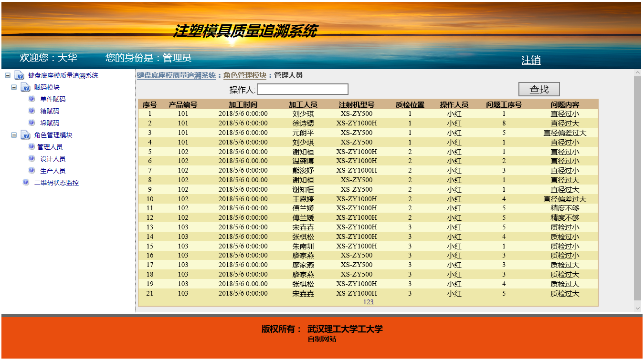Select 键盘底座模质量追溯系统 label in the tree
Screen dimensions: 644x360
(x=63, y=75)
